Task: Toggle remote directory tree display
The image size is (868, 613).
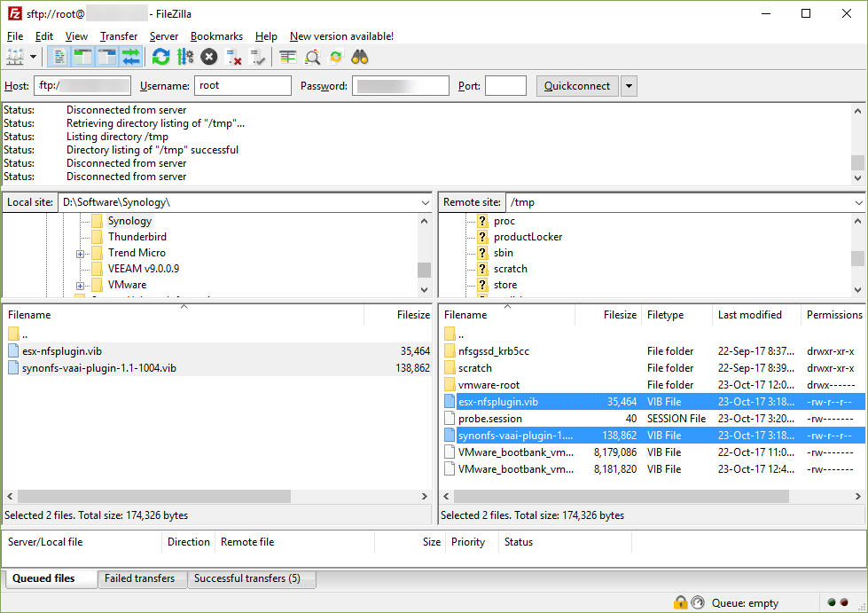Action: pos(107,58)
